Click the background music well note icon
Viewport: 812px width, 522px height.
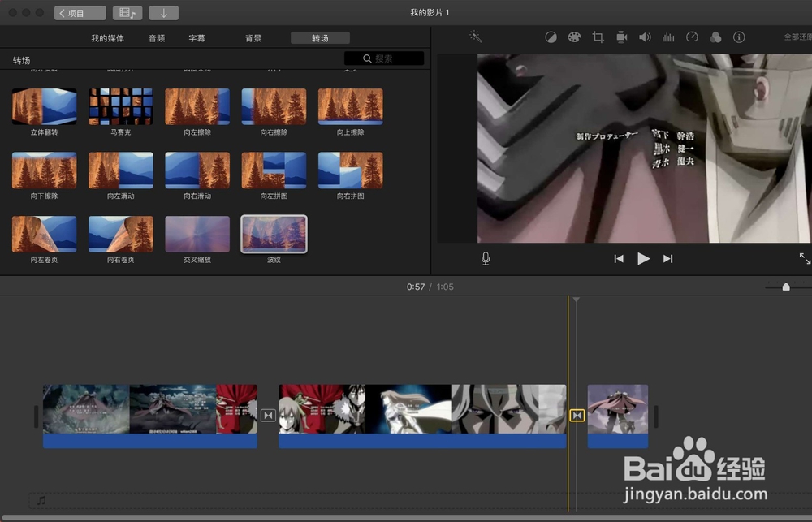click(41, 500)
